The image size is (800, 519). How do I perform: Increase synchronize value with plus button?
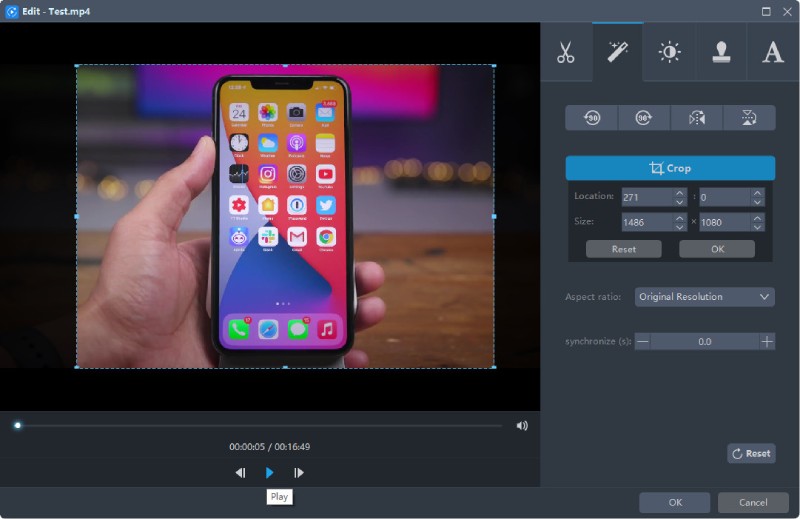pyautogui.click(x=767, y=341)
